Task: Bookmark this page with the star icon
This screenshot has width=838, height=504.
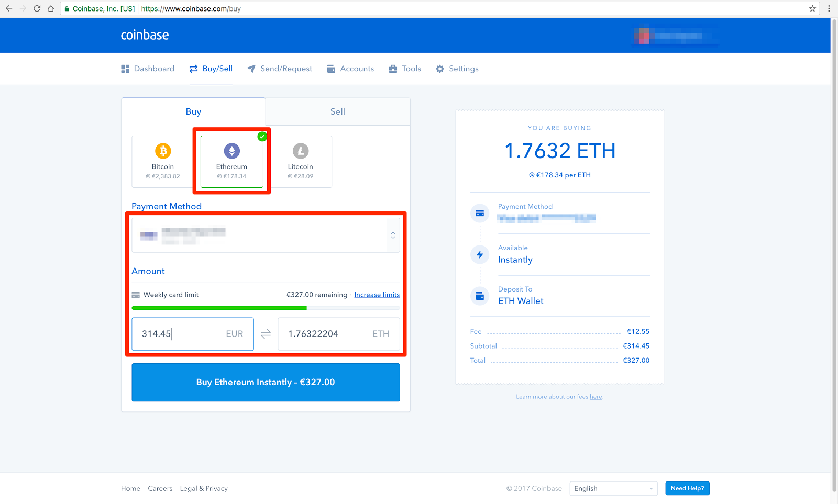Action: click(812, 8)
